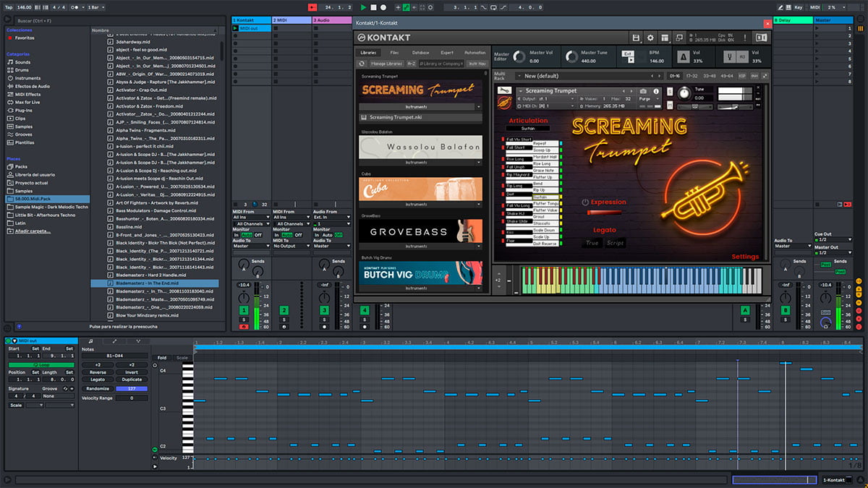Start playback with the green Play button
The height and width of the screenshot is (488, 868).
point(364,7)
